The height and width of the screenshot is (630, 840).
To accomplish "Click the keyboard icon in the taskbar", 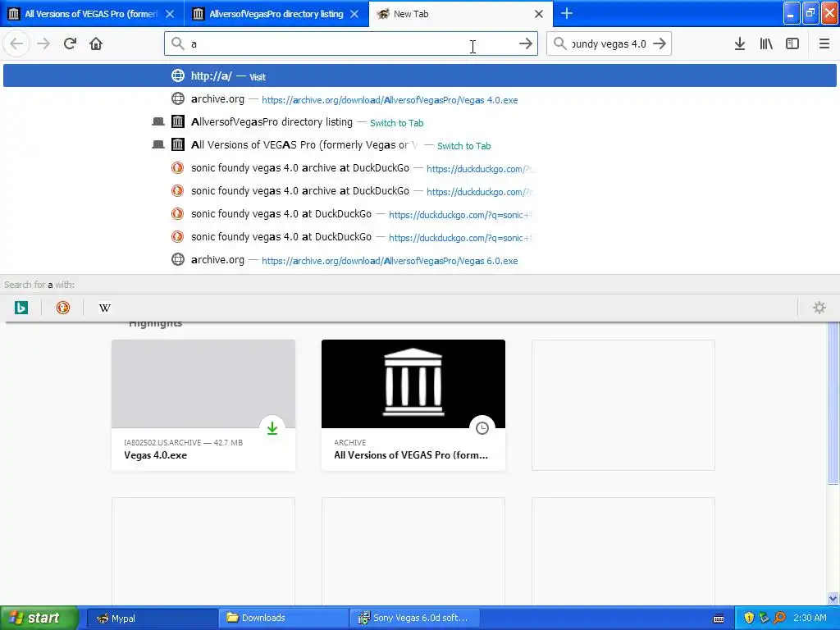I will (719, 619).
